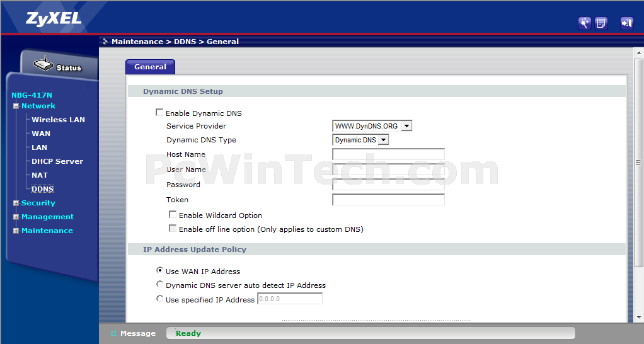The height and width of the screenshot is (344, 644).
Task: Tick Enable Wildcard Option
Action: (173, 215)
